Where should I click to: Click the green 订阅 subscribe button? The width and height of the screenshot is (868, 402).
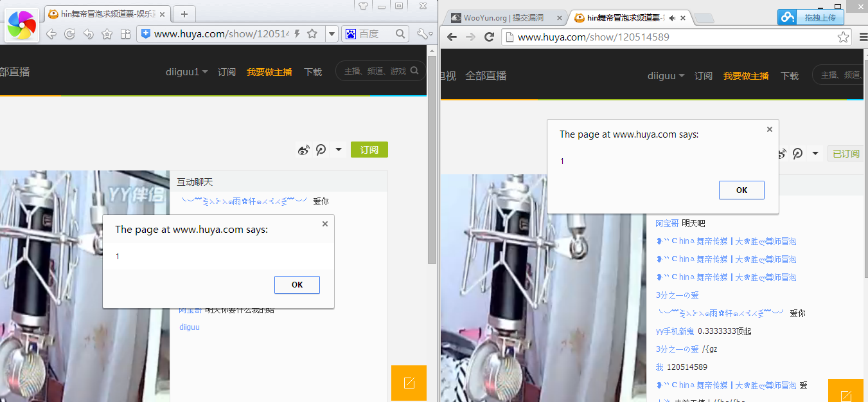pyautogui.click(x=369, y=150)
